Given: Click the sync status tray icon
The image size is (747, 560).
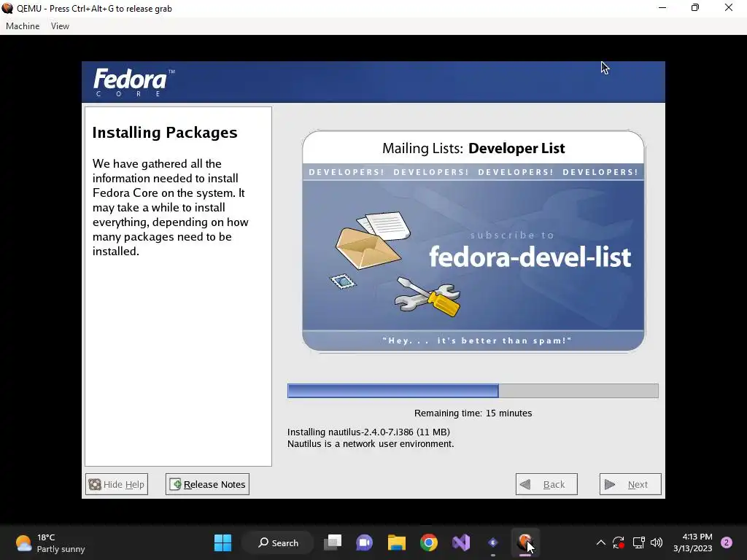Looking at the screenshot, I should click(619, 542).
